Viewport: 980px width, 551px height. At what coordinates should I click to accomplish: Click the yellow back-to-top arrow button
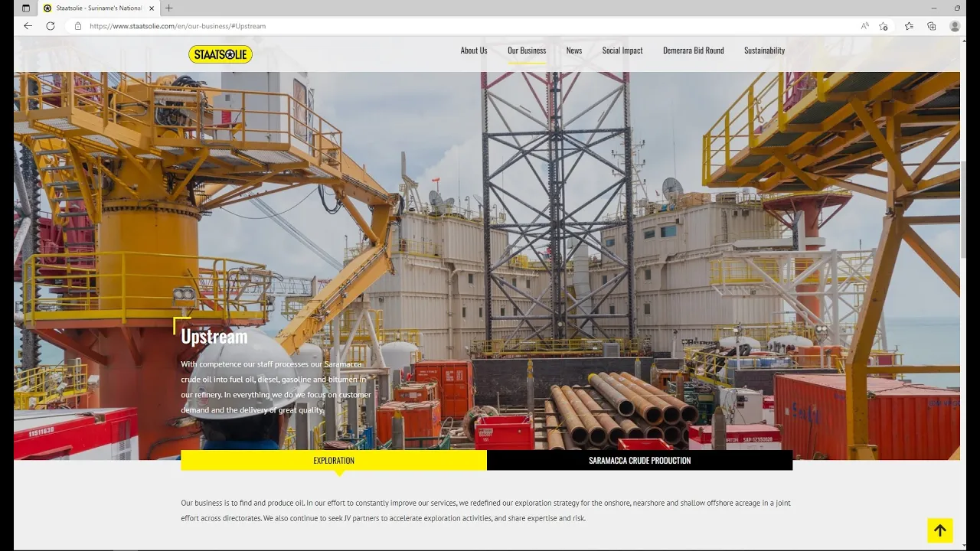940,530
